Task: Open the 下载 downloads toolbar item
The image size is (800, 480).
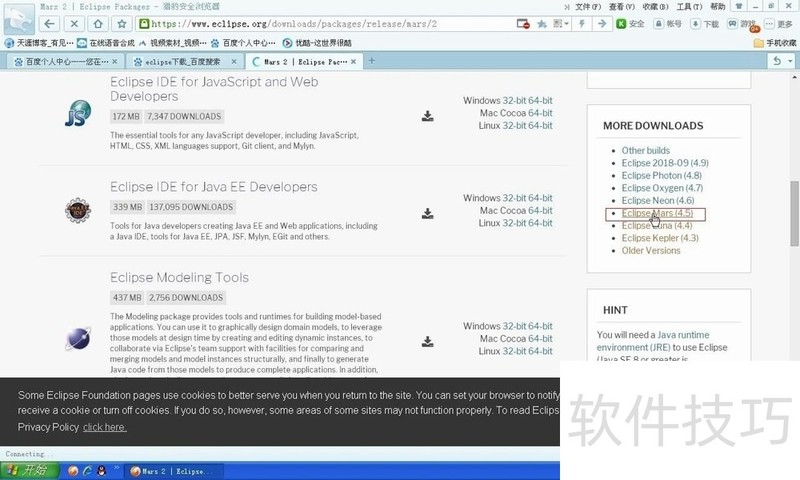Action: [705, 23]
